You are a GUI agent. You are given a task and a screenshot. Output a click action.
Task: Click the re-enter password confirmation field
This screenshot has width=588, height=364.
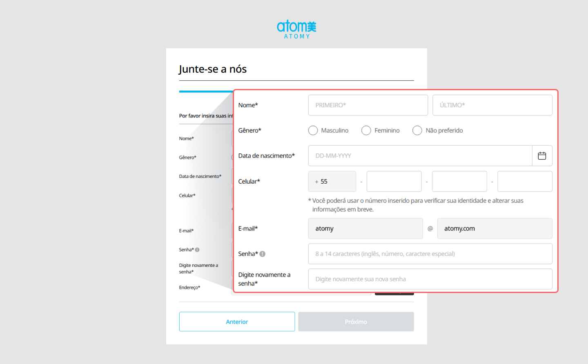pos(430,279)
